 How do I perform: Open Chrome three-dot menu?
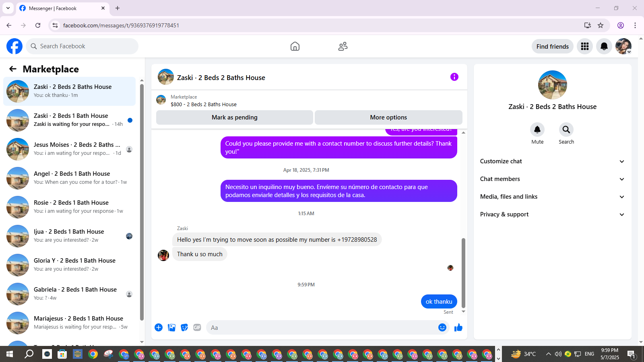click(635, 25)
